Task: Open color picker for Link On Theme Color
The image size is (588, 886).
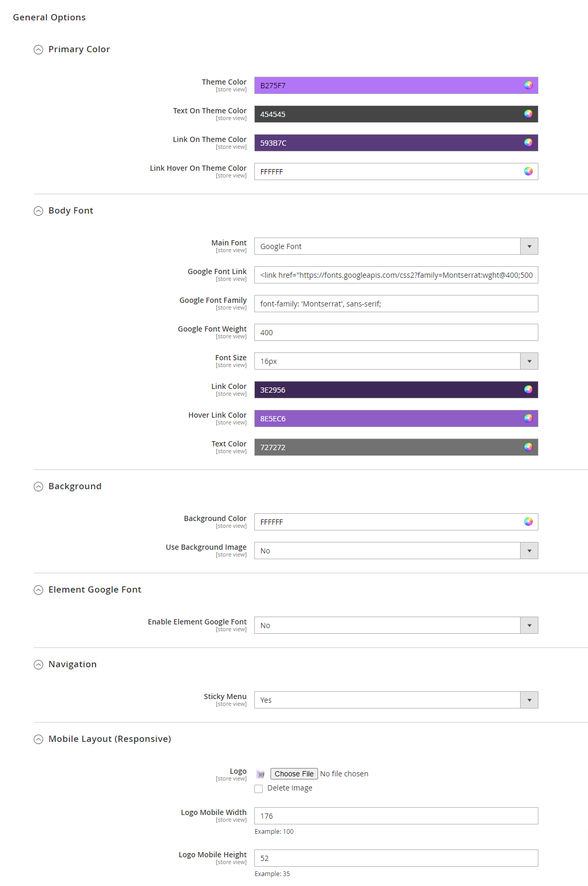Action: click(x=528, y=143)
